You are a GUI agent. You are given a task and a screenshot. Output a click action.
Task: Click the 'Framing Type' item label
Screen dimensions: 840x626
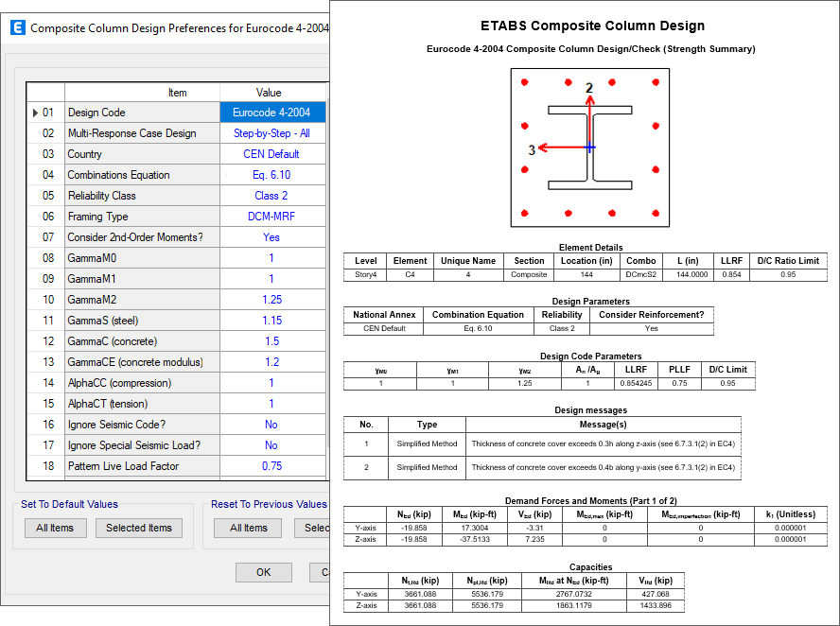[98, 217]
